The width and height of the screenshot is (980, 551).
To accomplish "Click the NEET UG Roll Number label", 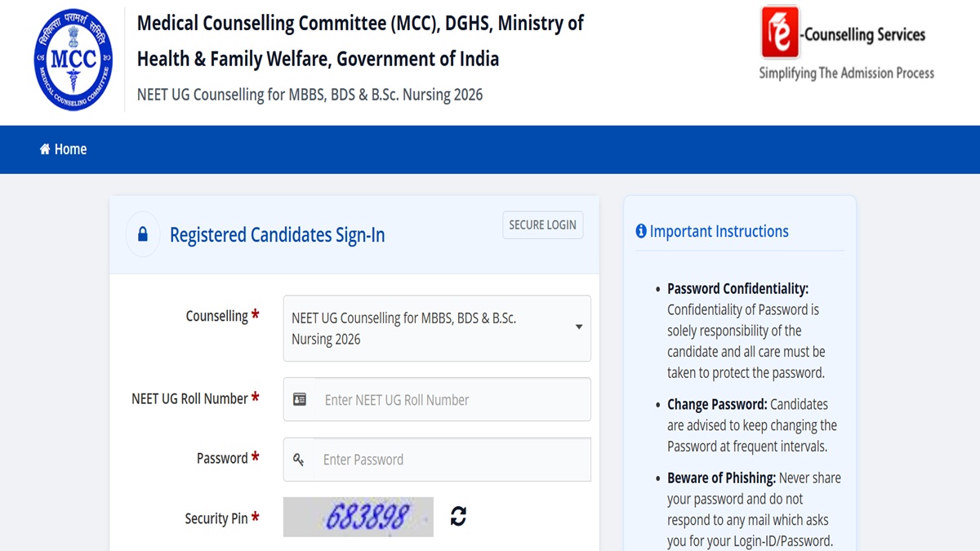I will [x=189, y=398].
